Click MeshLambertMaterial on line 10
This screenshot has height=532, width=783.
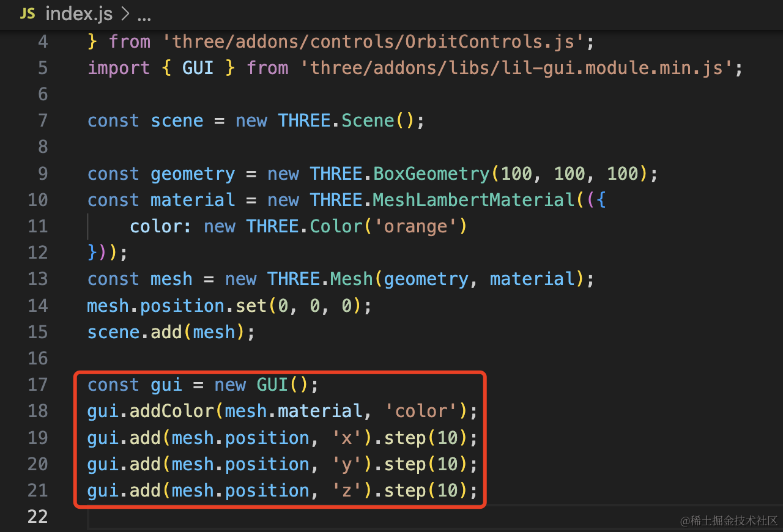coord(473,200)
